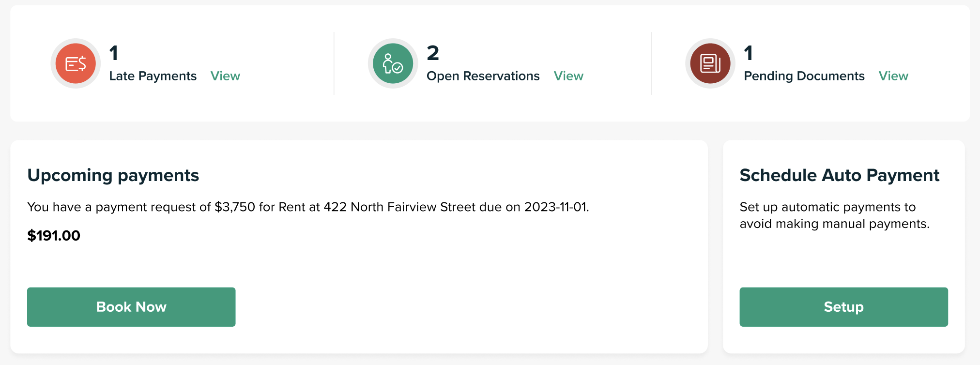Click the red Late Payments icon
980x365 pixels.
76,63
